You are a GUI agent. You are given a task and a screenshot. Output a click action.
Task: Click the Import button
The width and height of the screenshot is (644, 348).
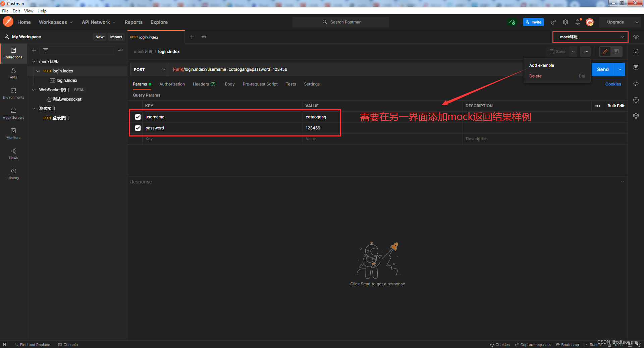[x=116, y=37]
